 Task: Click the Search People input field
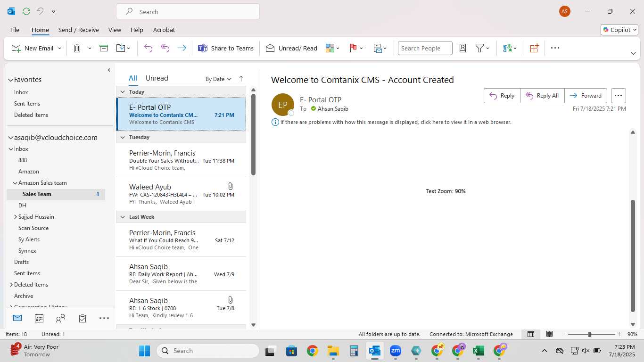(425, 48)
